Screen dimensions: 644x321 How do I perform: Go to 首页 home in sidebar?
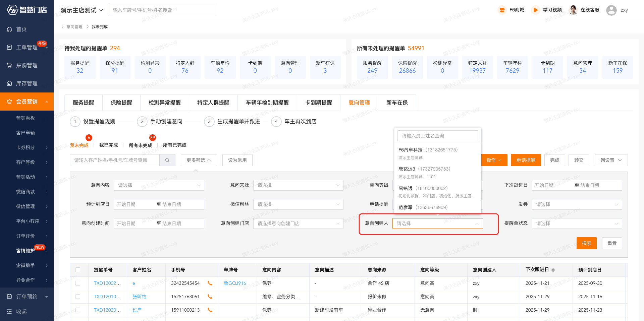coord(21,29)
